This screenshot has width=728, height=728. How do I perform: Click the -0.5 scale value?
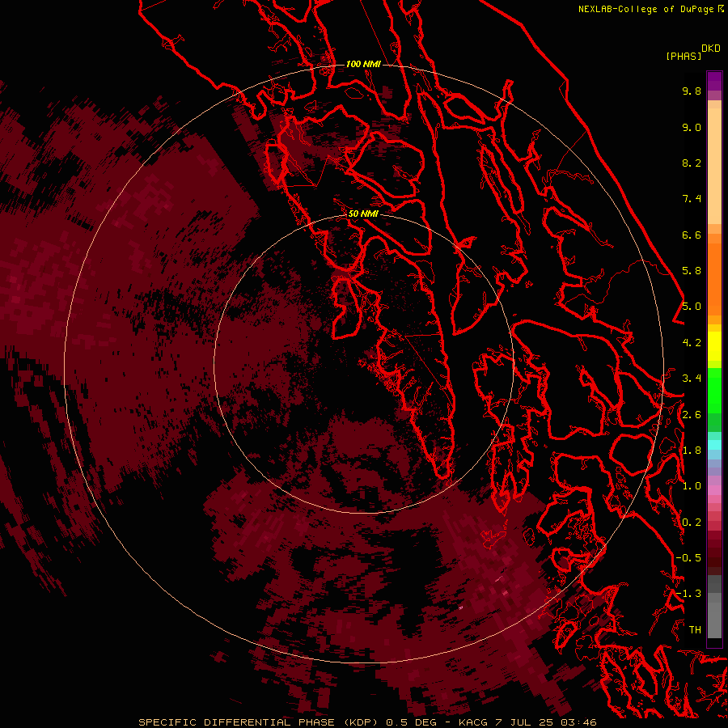688,558
